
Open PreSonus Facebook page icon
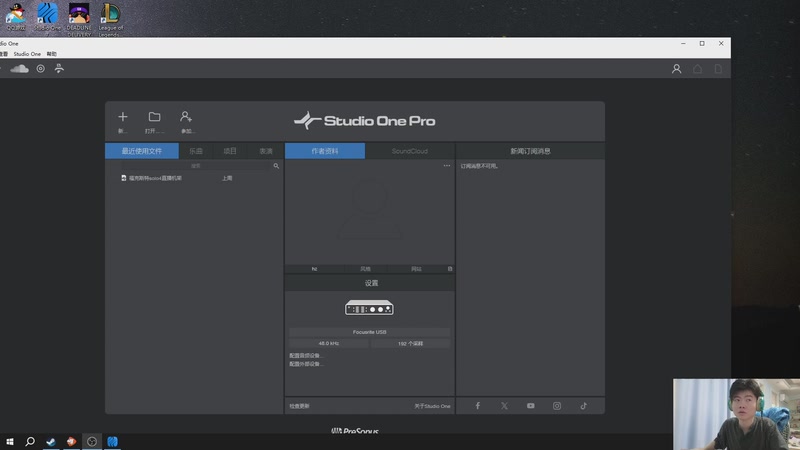coord(478,406)
